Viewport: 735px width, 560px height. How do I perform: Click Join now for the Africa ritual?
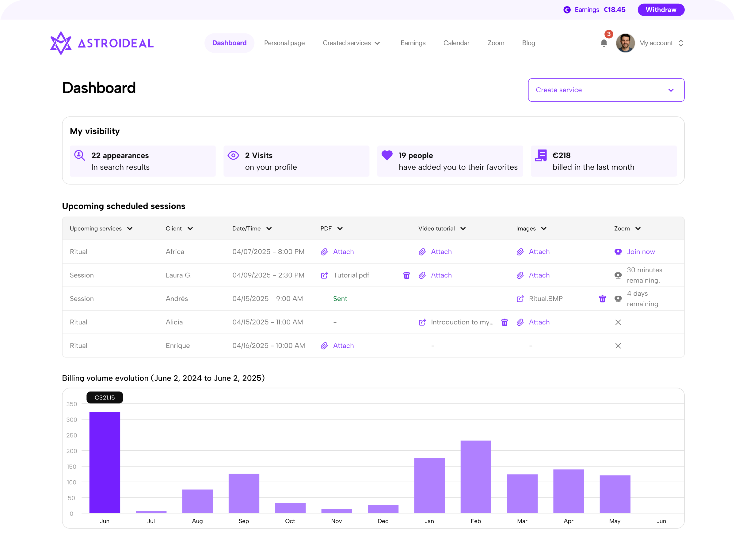click(x=640, y=252)
